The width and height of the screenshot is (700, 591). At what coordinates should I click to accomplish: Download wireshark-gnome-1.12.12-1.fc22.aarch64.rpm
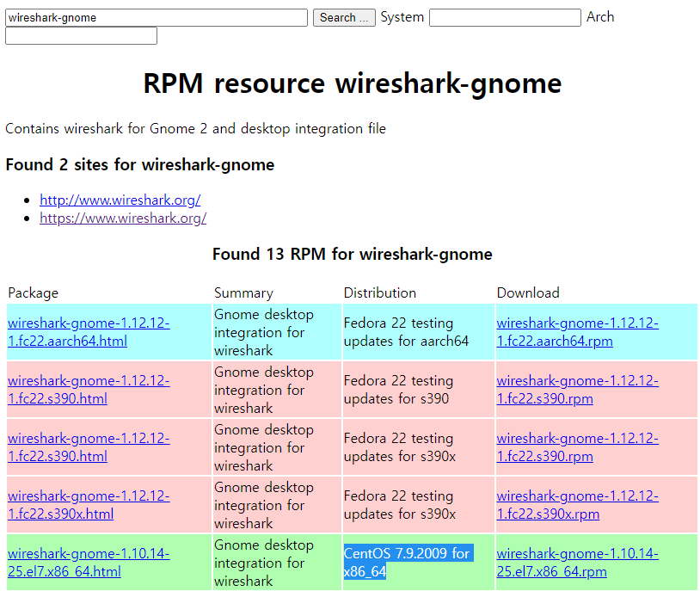coord(577,332)
